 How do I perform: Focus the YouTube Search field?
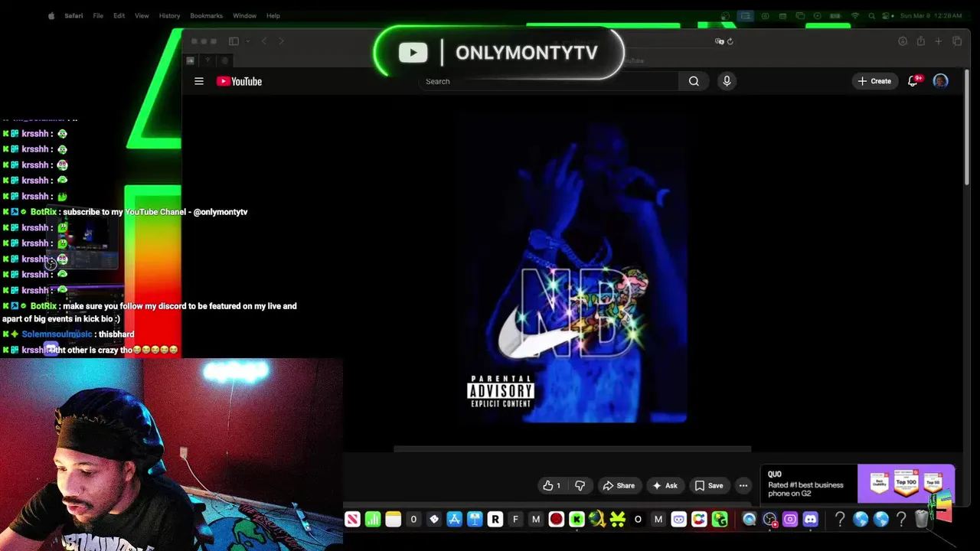[549, 81]
